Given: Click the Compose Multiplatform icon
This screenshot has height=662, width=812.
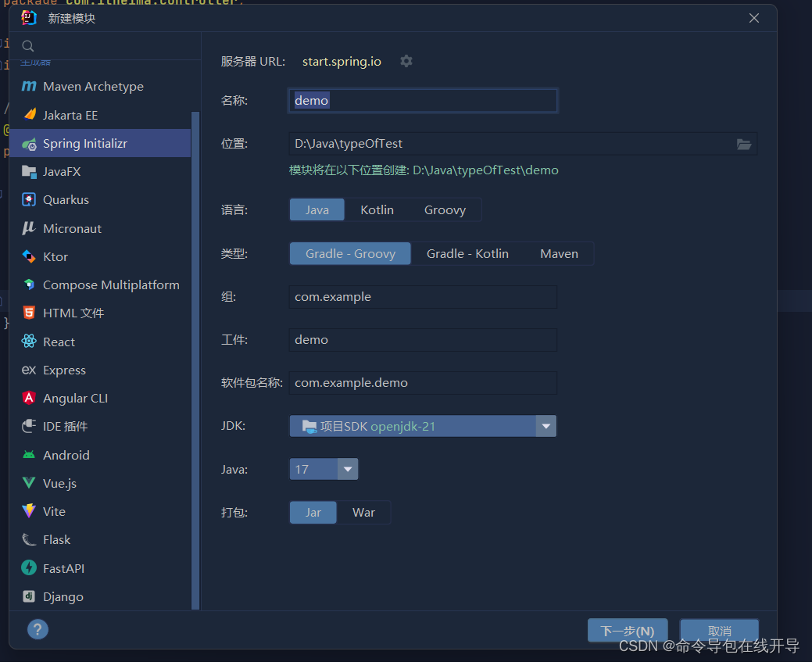Looking at the screenshot, I should (x=29, y=284).
